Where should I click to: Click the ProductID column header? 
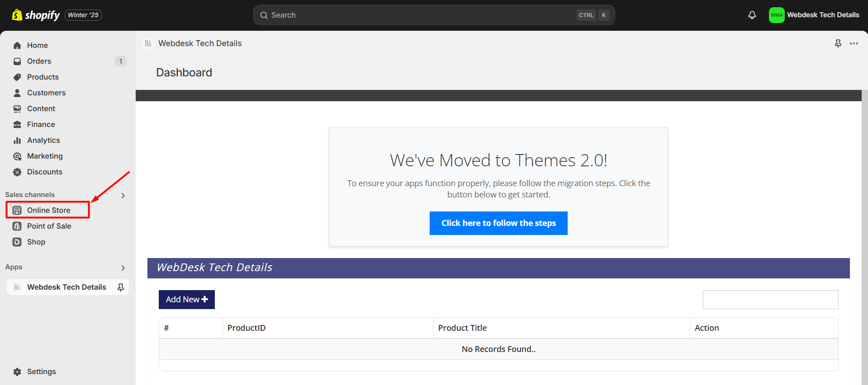click(328, 328)
